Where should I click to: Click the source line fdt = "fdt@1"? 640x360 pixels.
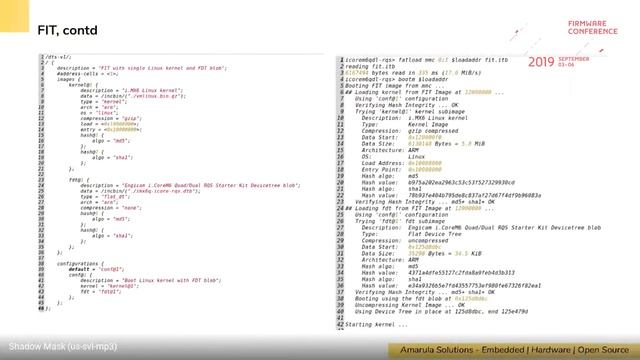(x=101, y=291)
